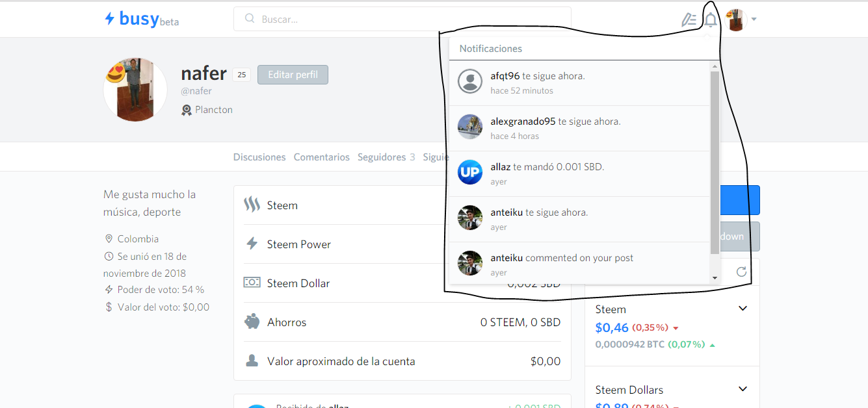Click the dollar icon by Valor del voto
The image size is (868, 408).
click(x=109, y=307)
